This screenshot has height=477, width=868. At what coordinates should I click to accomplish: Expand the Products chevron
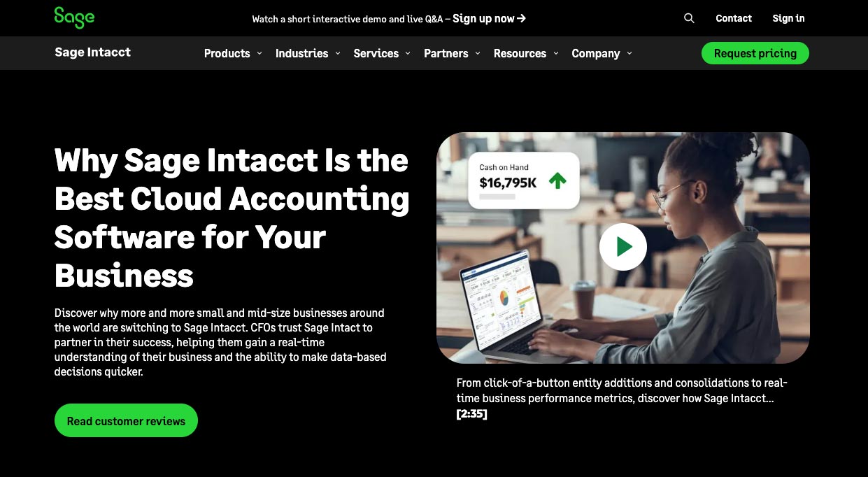pos(259,53)
